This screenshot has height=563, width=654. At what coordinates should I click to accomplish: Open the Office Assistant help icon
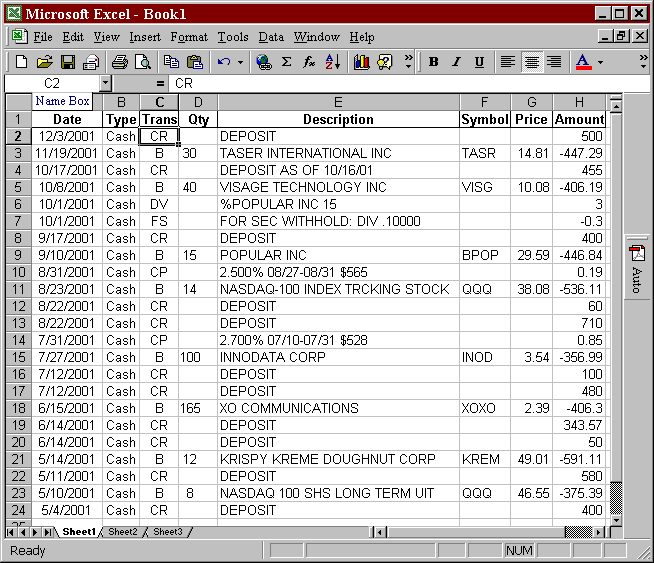(385, 62)
